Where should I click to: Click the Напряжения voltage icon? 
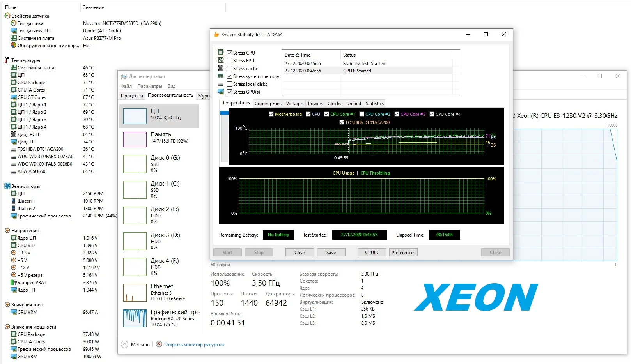(x=7, y=231)
